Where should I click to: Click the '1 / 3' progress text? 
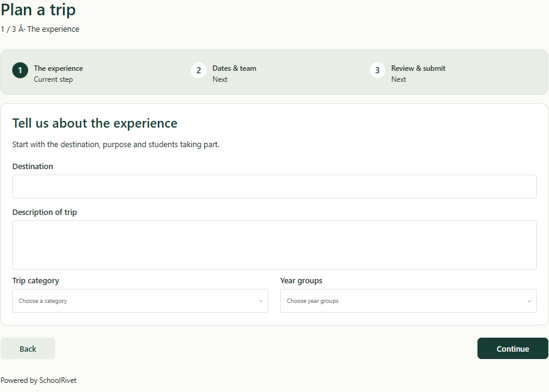(9, 29)
